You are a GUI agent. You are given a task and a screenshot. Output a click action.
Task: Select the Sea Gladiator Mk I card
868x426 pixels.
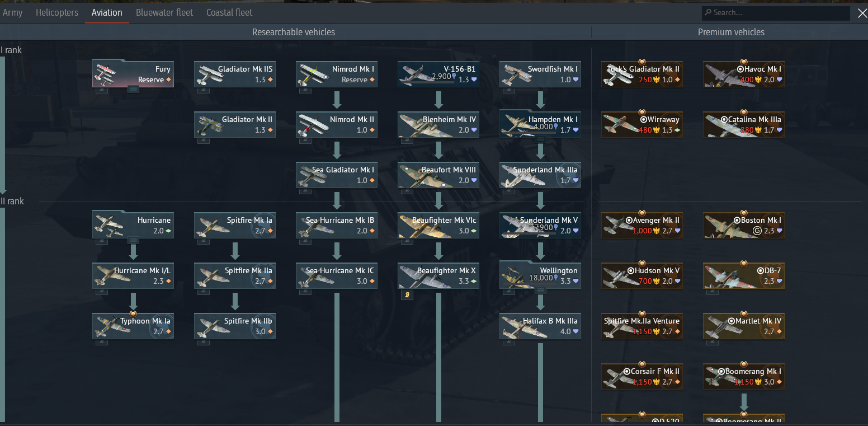coord(337,175)
